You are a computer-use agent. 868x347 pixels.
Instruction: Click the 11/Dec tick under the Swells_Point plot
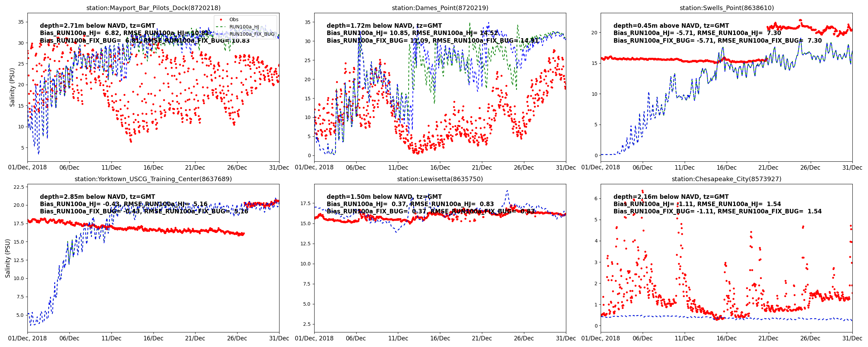pyautogui.click(x=684, y=168)
